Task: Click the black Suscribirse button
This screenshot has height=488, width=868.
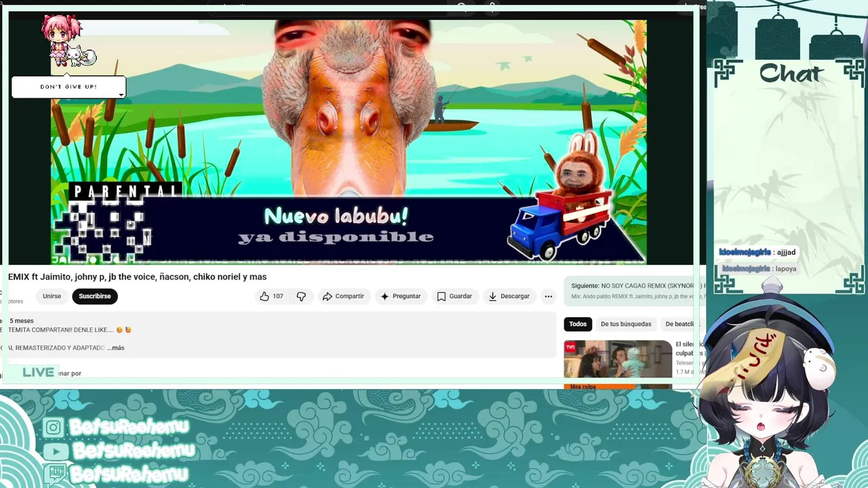Action: [94, 296]
